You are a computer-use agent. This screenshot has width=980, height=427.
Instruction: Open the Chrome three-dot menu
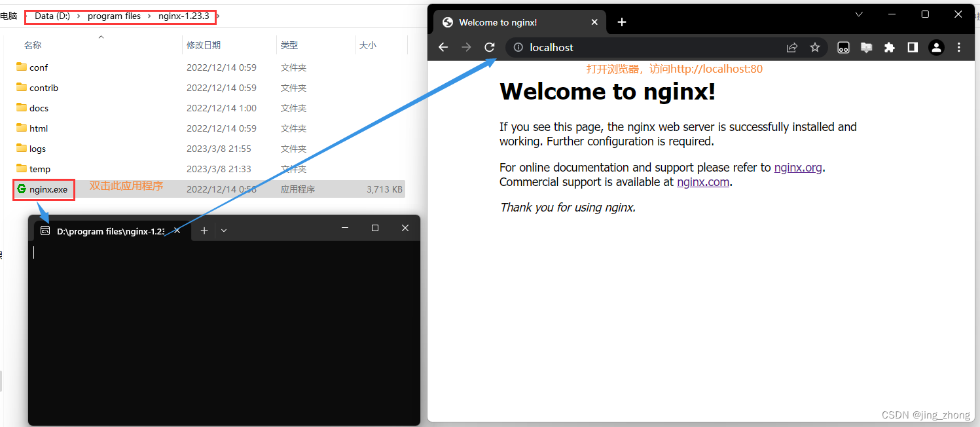959,47
